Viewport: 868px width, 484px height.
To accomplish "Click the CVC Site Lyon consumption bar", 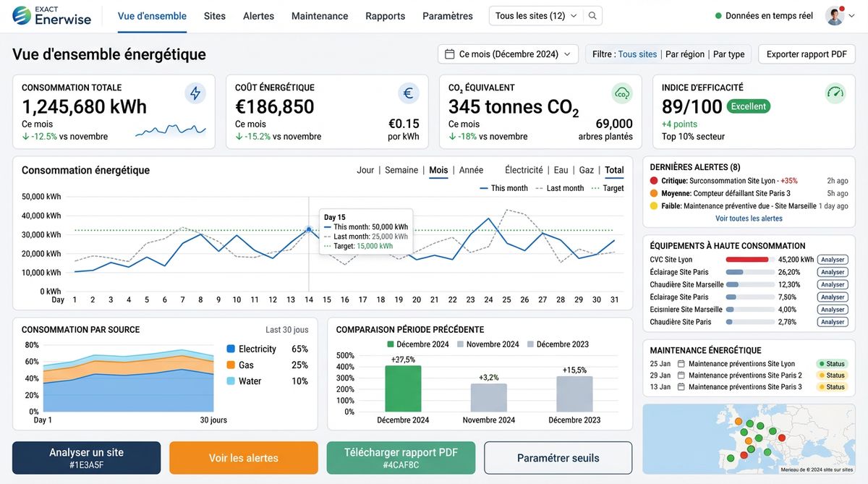I will [x=747, y=260].
